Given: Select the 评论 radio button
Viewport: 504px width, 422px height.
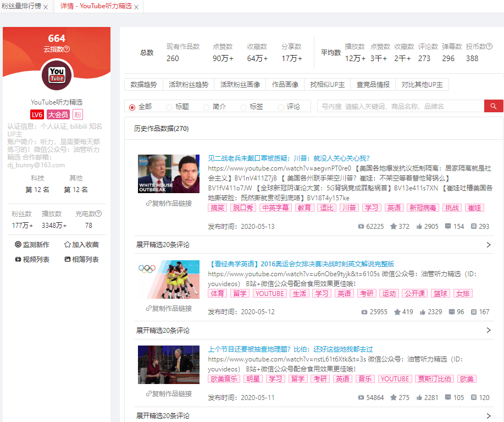Looking at the screenshot, I should (281, 107).
